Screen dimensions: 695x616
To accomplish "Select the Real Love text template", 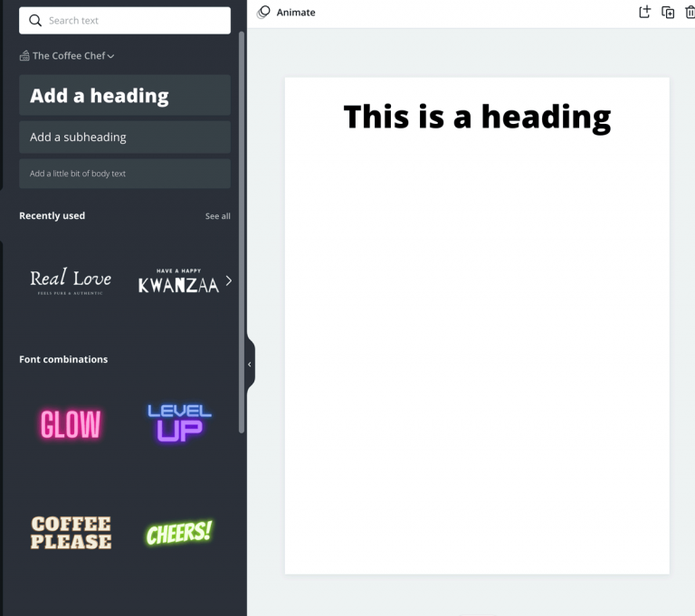I will pyautogui.click(x=71, y=281).
